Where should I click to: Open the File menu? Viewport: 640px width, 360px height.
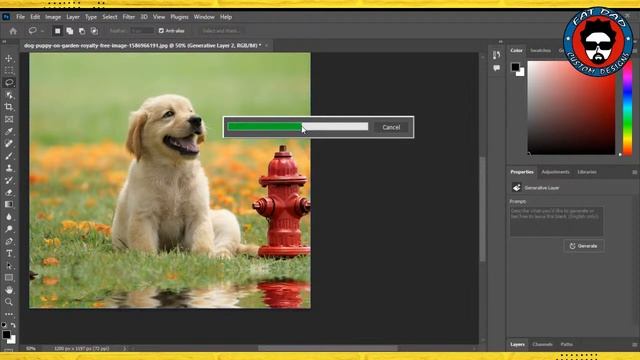click(20, 17)
